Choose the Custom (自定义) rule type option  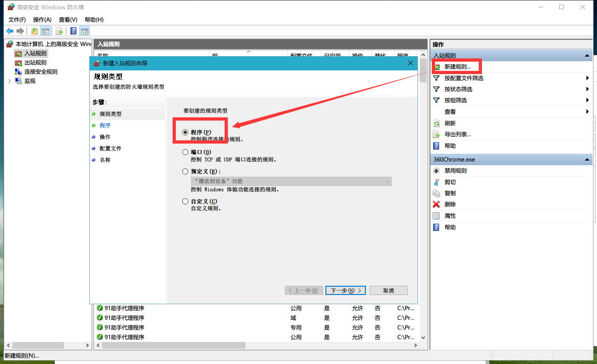tap(185, 202)
